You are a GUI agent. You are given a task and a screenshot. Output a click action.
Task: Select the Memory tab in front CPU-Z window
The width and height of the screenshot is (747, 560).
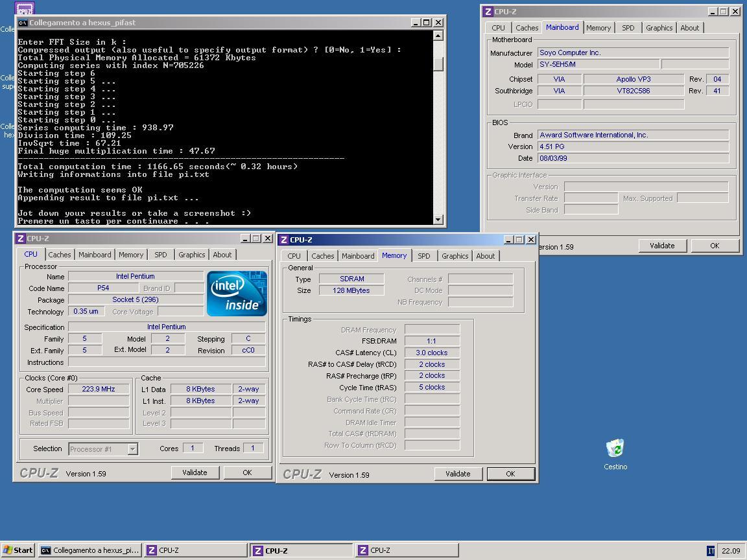coord(394,255)
